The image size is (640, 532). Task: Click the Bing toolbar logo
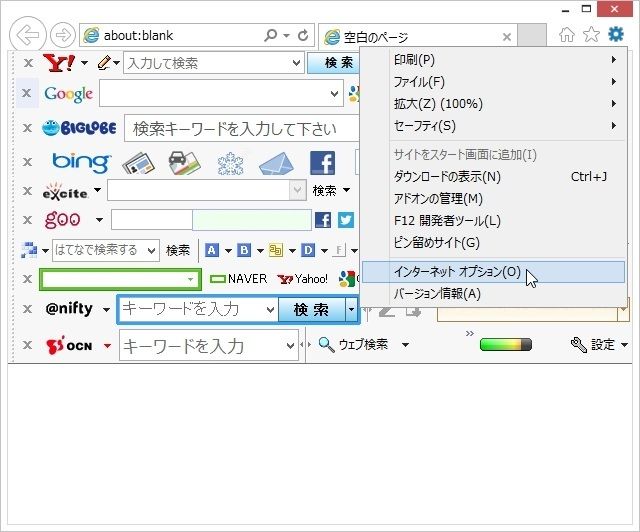pos(81,162)
